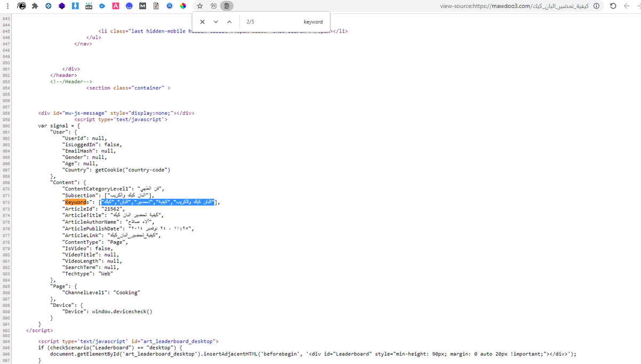Click the "ArticleAuthorName" line

108,221
